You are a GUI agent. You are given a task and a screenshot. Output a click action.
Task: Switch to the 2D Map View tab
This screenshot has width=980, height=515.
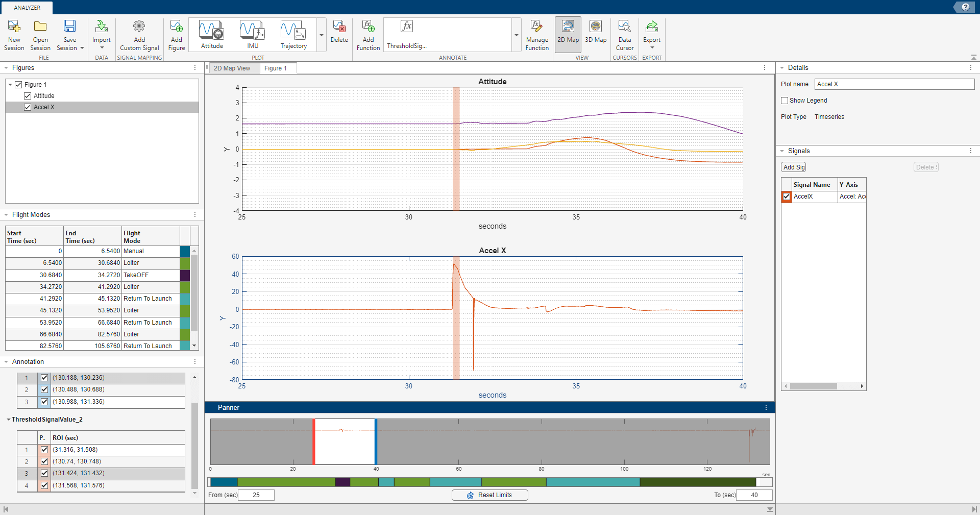[x=233, y=68]
